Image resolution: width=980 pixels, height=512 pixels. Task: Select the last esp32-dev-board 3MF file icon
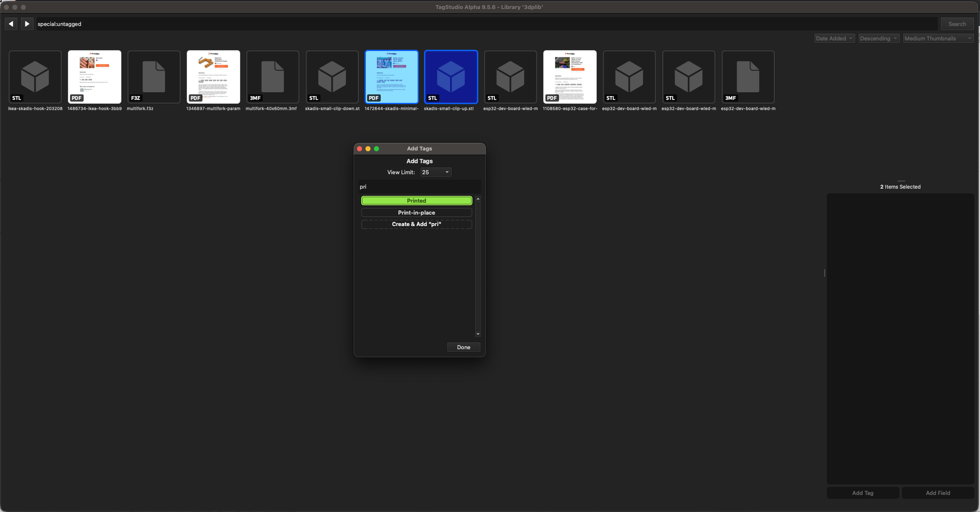point(748,77)
